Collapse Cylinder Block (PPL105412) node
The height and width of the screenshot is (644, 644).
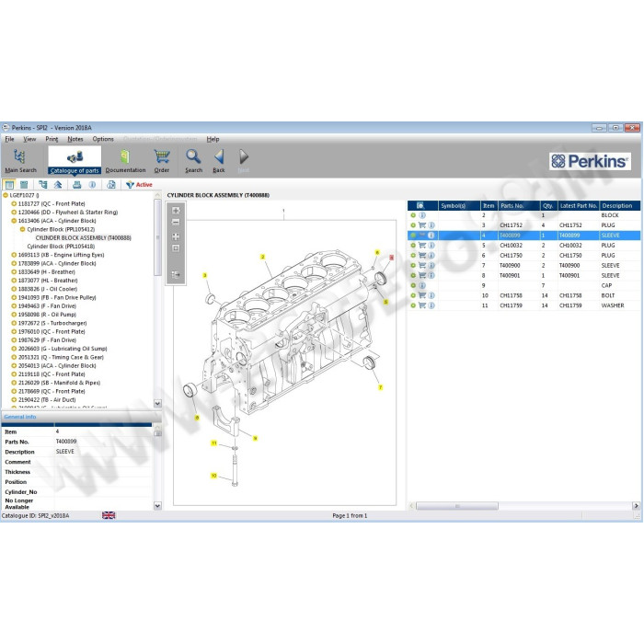pyautogui.click(x=23, y=230)
